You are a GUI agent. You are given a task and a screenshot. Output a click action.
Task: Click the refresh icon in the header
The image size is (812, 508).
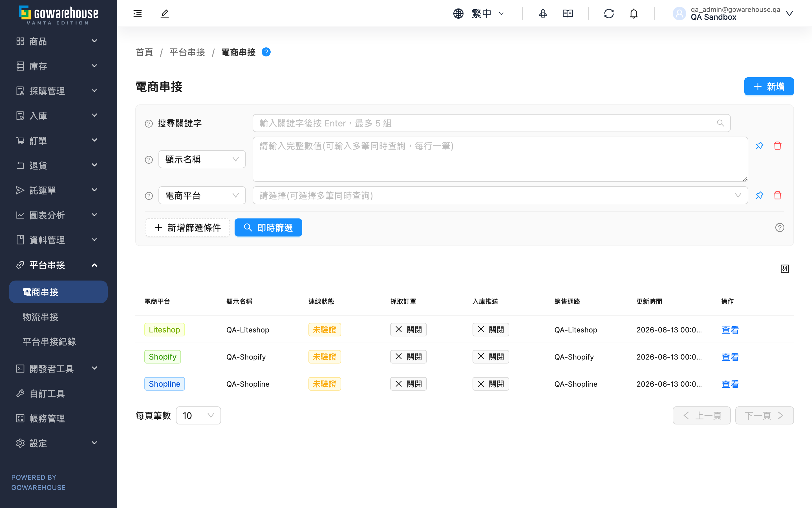click(x=609, y=14)
